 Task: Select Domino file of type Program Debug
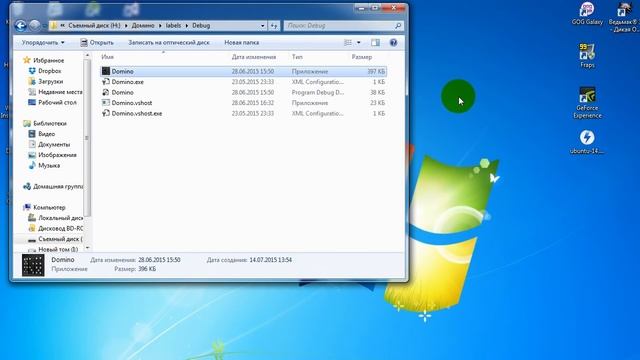243,92
